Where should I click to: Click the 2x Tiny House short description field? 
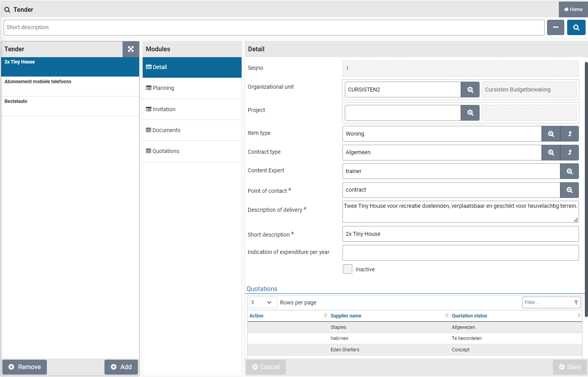(x=460, y=234)
